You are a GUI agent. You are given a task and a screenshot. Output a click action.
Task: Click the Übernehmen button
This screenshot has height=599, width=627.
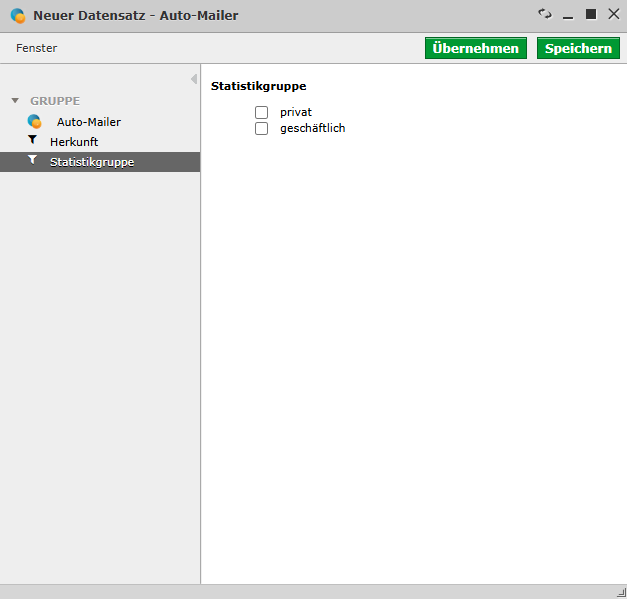(x=476, y=48)
